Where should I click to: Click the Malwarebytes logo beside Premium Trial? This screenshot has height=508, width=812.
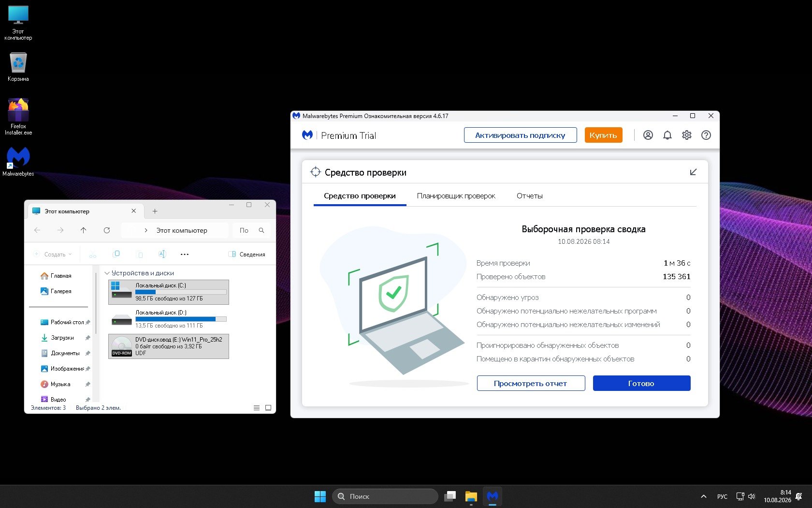307,135
